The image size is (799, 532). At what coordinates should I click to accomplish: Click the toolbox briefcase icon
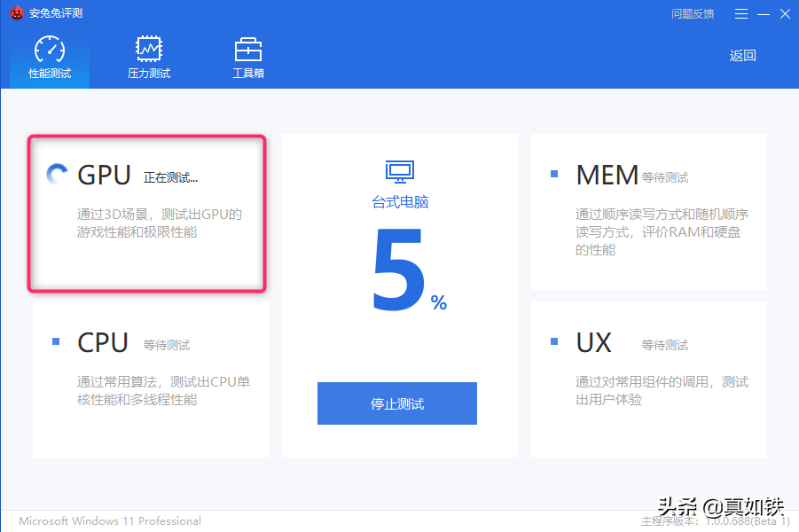tap(247, 49)
